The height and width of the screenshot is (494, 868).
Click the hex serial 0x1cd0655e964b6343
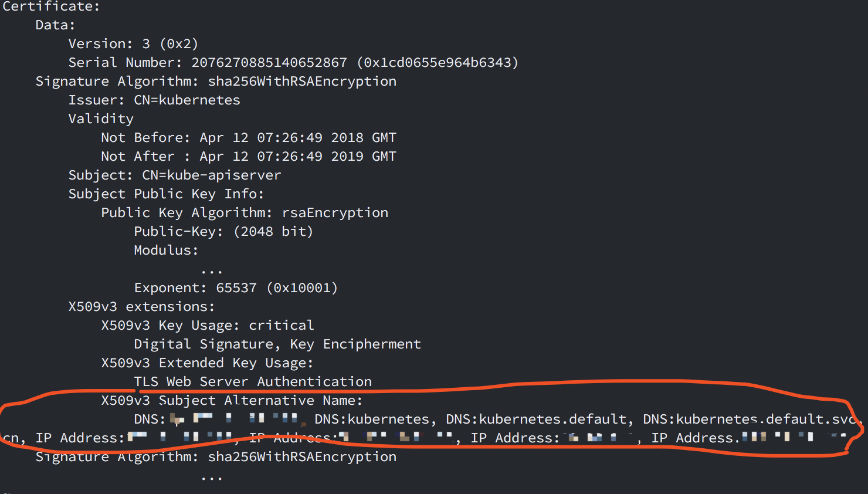tap(438, 63)
